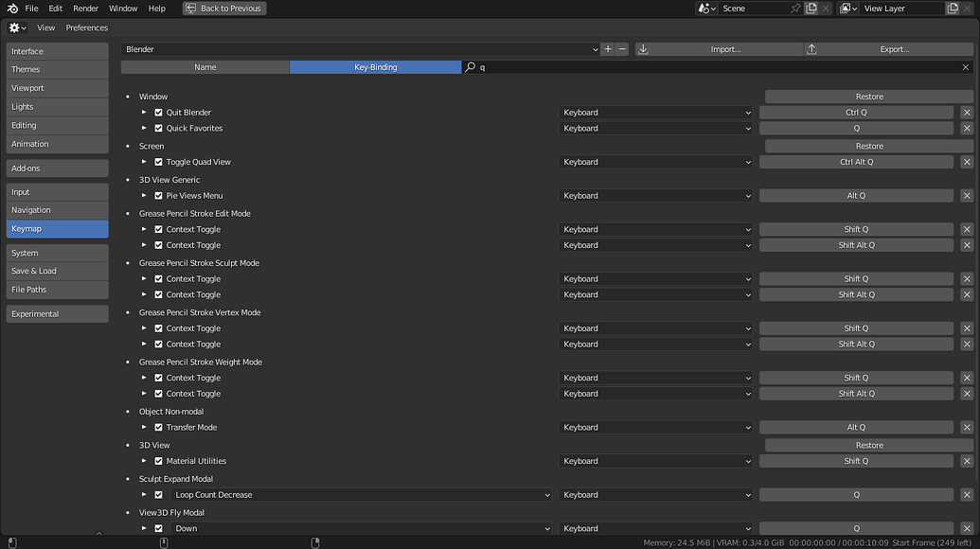Add a new view layer icon

click(953, 9)
